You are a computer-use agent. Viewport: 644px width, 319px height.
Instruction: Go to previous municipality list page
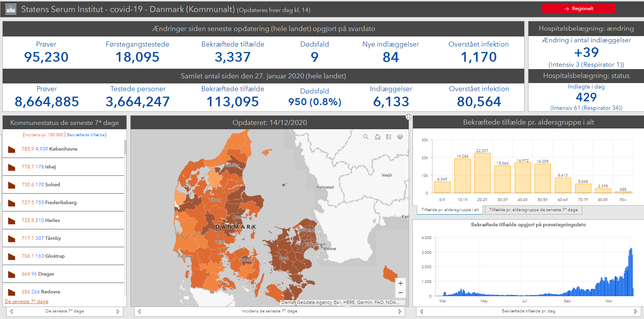[x=12, y=312]
